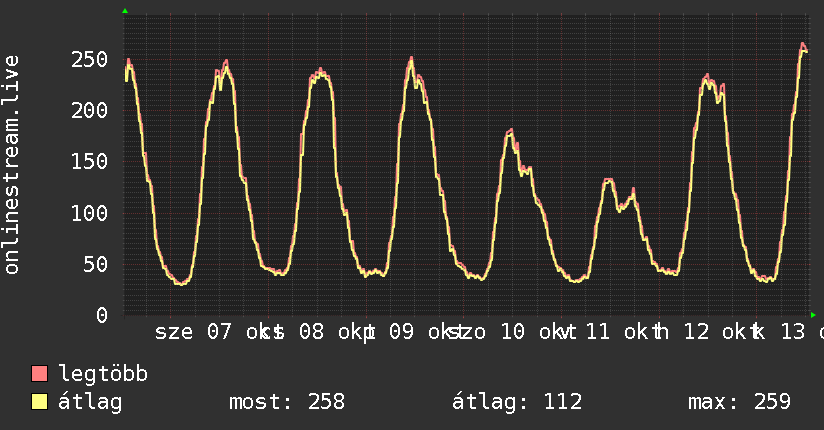
Task: Click the y-axis label 100
Action: click(x=89, y=213)
